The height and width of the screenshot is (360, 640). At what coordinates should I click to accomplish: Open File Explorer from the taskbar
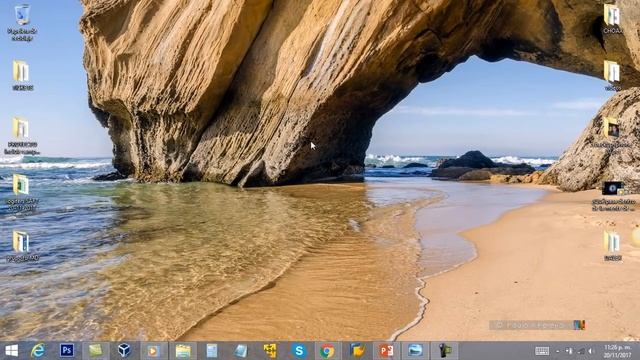[x=183, y=351]
